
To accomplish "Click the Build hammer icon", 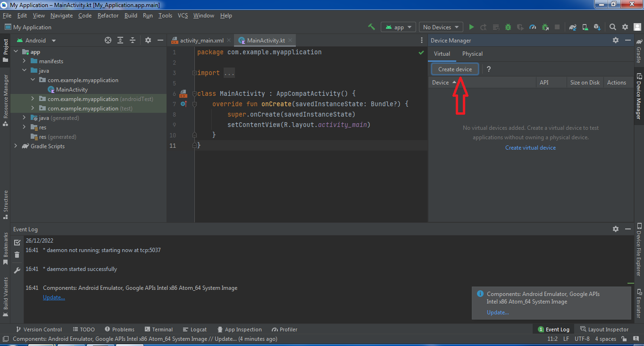I will tap(372, 27).
